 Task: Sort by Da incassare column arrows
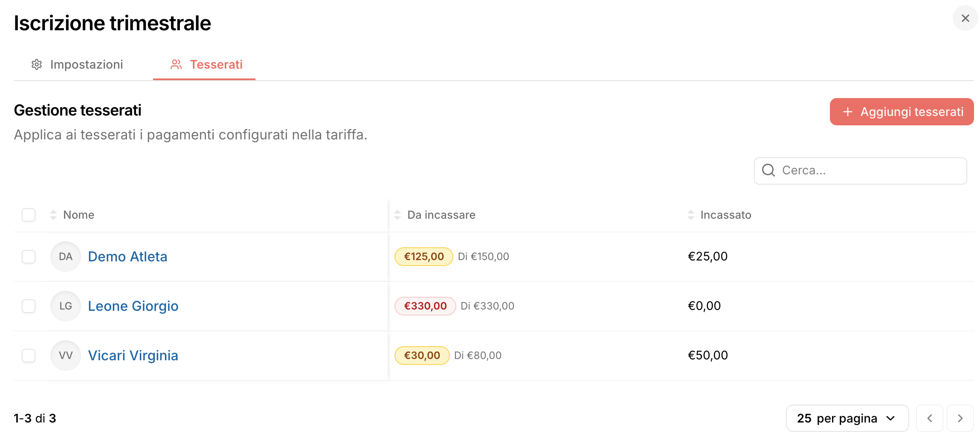(397, 215)
